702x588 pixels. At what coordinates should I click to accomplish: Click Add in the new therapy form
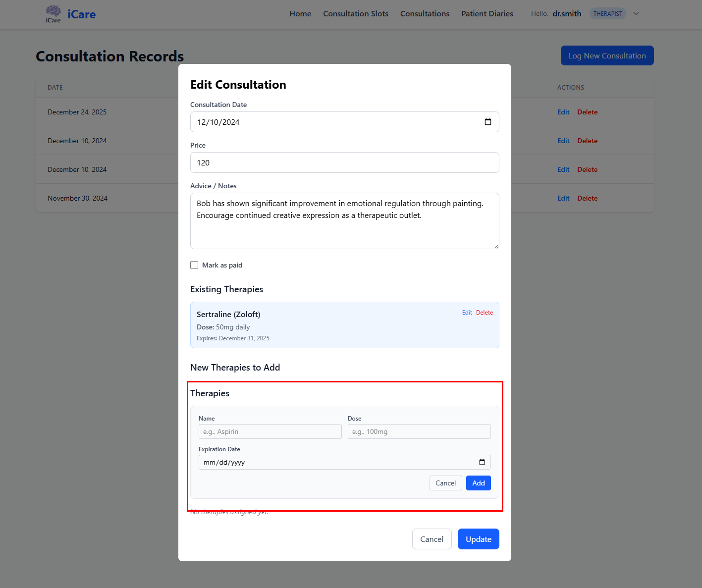pyautogui.click(x=478, y=483)
